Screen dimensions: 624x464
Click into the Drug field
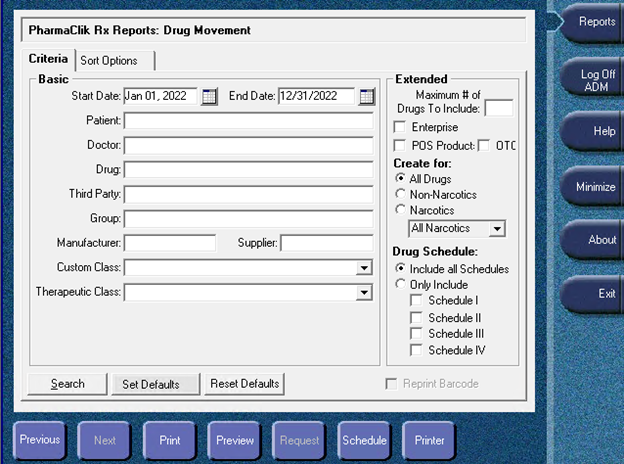[x=249, y=170]
